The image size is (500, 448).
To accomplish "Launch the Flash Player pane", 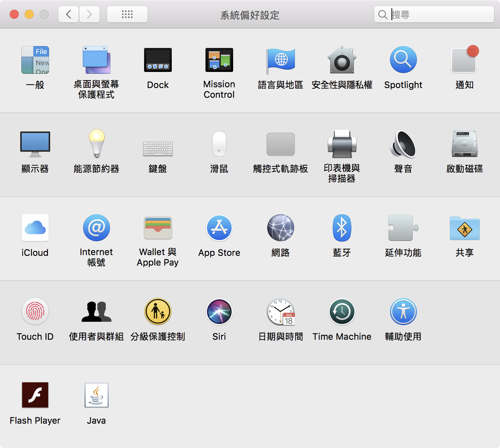I will pos(35,395).
